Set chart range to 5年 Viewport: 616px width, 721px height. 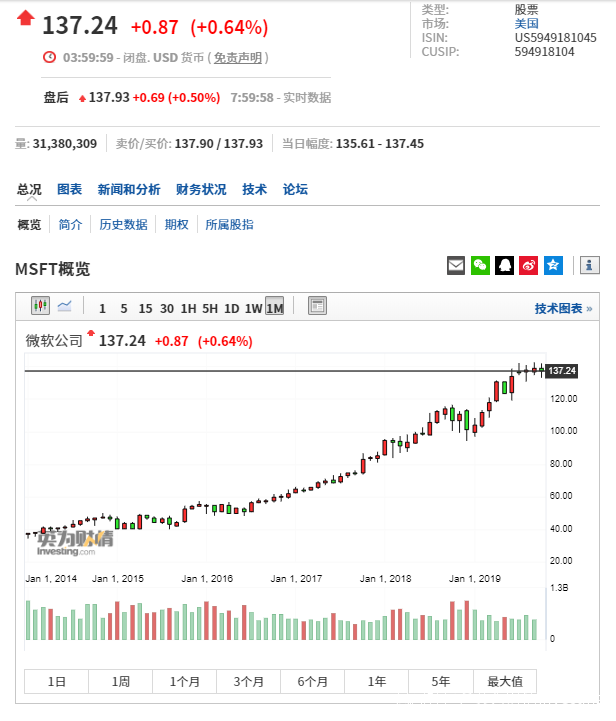[x=440, y=681]
